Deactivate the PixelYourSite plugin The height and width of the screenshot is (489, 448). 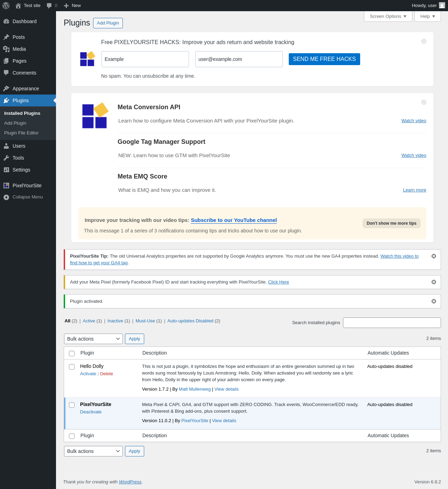pos(91,412)
